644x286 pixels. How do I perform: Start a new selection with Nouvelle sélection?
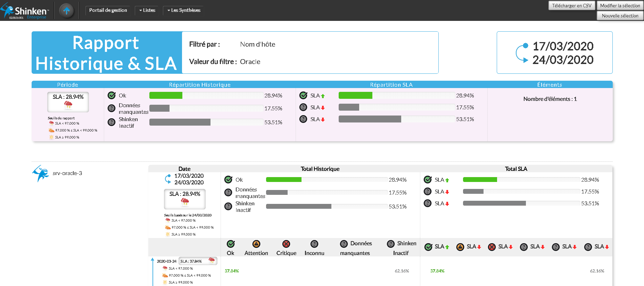(x=620, y=16)
